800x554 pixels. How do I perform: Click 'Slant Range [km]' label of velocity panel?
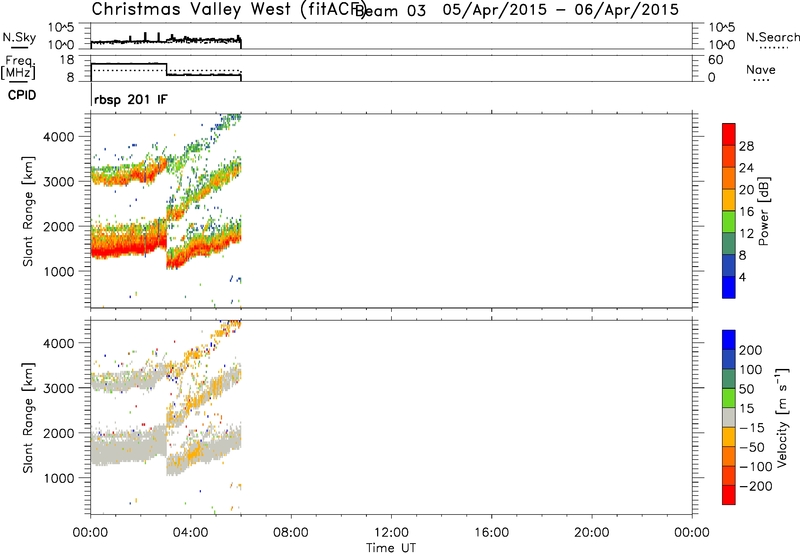[28, 417]
